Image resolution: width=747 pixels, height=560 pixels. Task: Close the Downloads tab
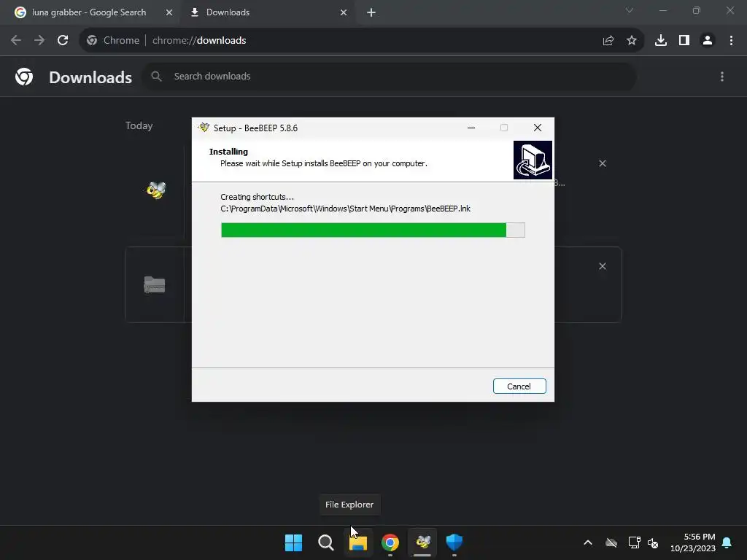[x=344, y=12]
